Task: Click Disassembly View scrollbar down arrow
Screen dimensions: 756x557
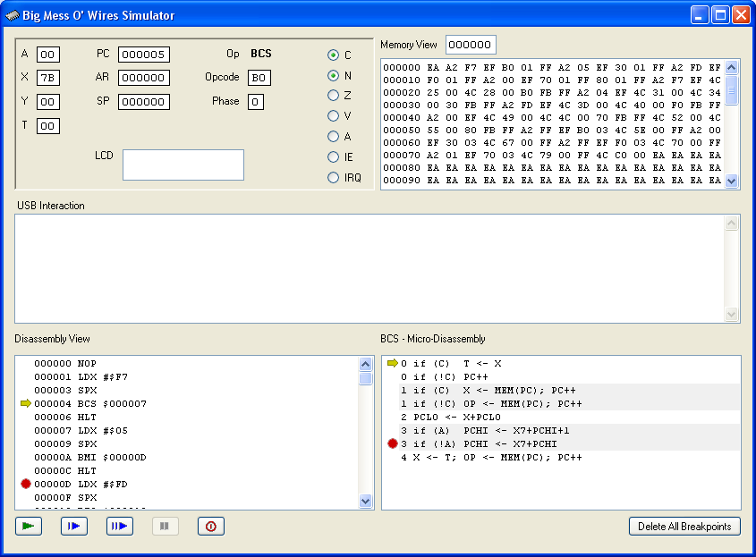Action: coord(365,501)
